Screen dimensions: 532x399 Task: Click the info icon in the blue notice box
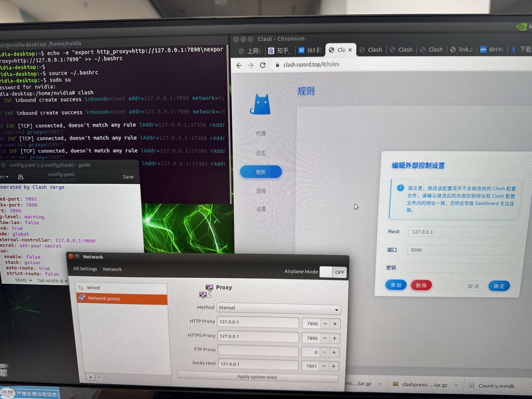coord(400,188)
